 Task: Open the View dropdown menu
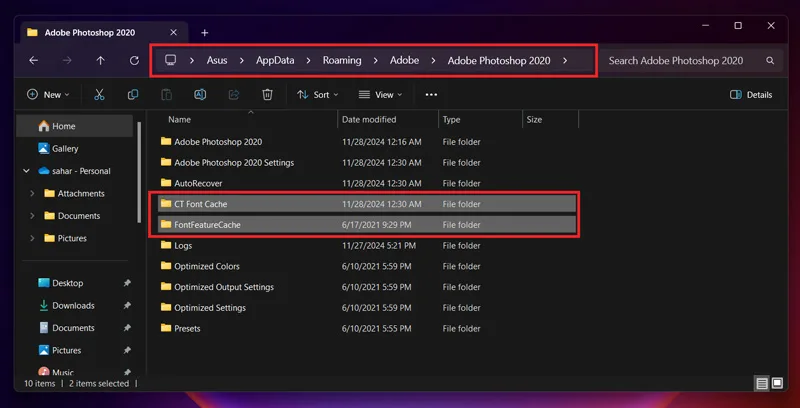coord(380,94)
